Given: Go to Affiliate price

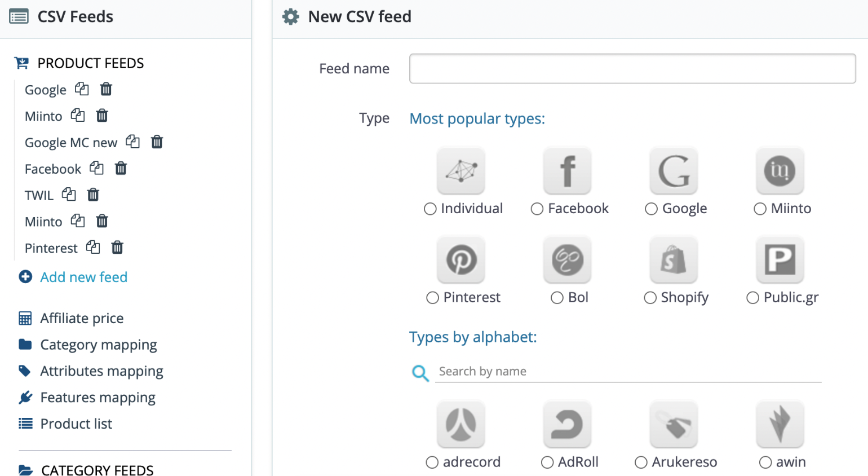Looking at the screenshot, I should (x=82, y=318).
